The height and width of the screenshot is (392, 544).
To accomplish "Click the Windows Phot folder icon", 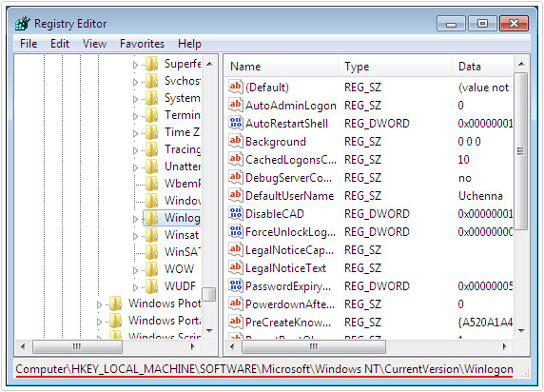I will coord(115,304).
